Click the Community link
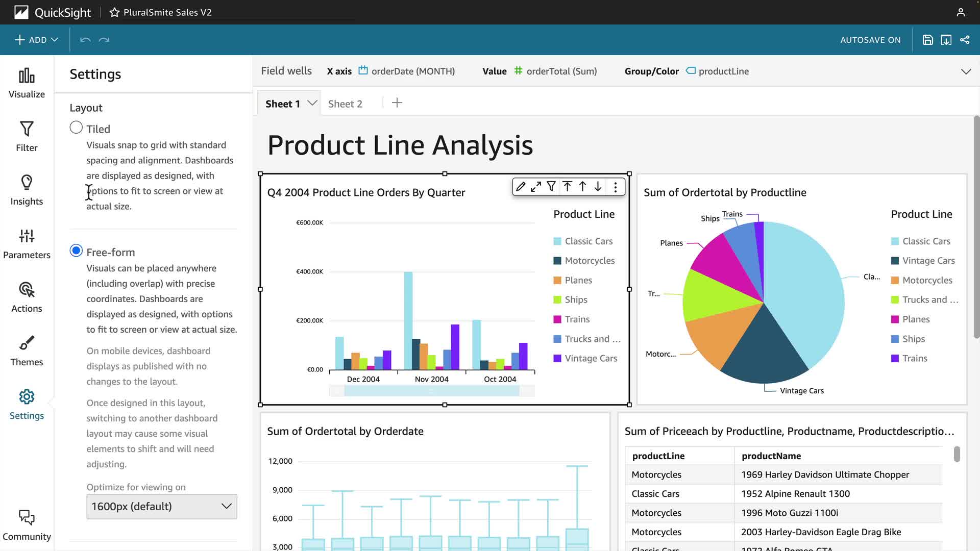 [27, 525]
